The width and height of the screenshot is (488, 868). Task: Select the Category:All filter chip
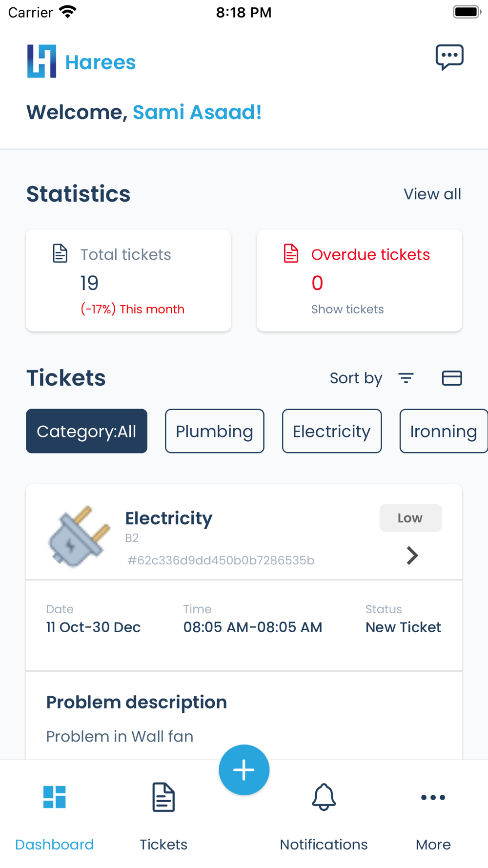pos(86,431)
